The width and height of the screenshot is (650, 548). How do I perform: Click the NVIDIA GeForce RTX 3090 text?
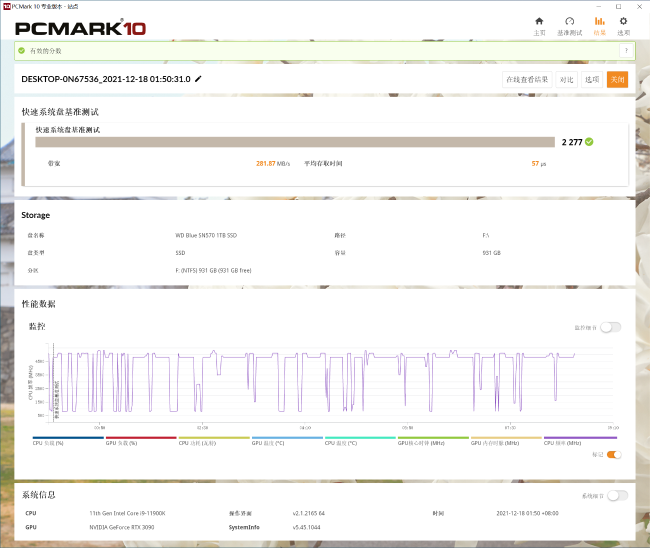tap(121, 527)
